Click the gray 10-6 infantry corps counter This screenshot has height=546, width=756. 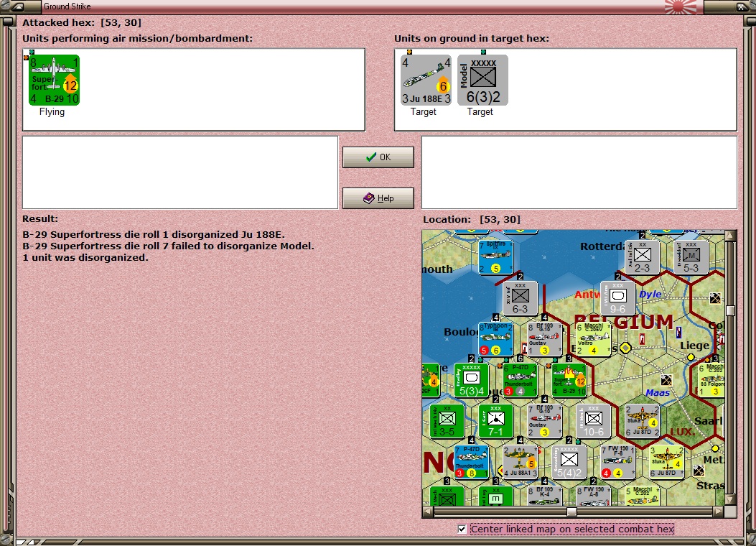(594, 421)
